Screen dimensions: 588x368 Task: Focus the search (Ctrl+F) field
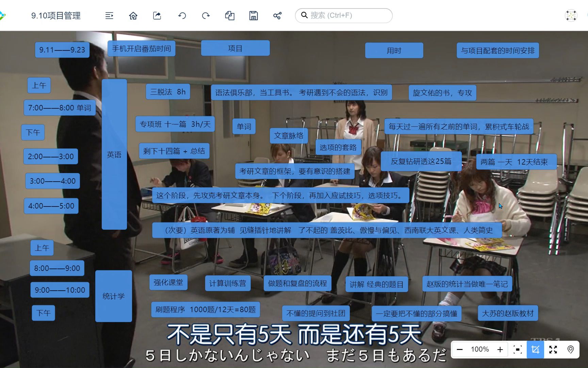344,15
